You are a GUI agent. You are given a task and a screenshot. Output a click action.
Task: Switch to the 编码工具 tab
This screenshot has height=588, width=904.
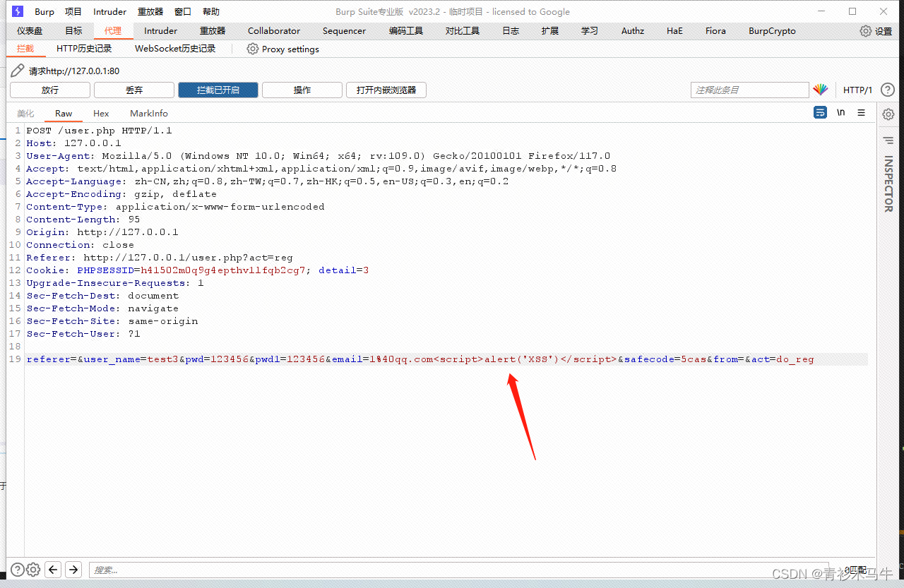406,31
